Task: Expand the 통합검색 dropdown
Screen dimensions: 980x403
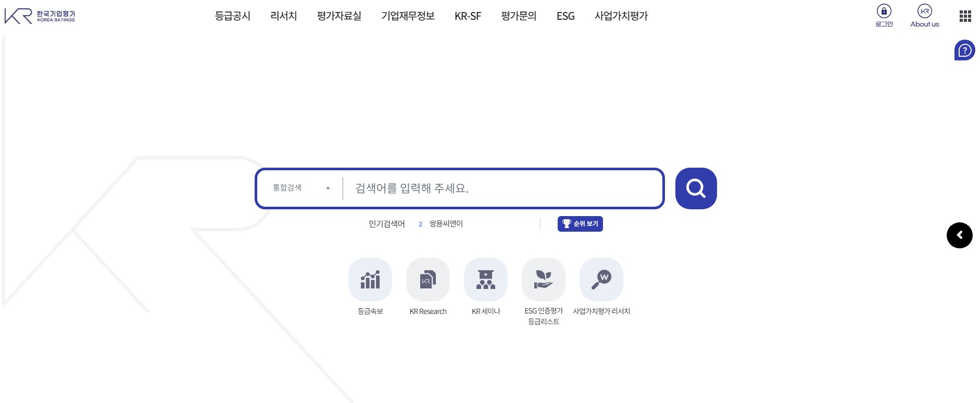Action: [301, 188]
